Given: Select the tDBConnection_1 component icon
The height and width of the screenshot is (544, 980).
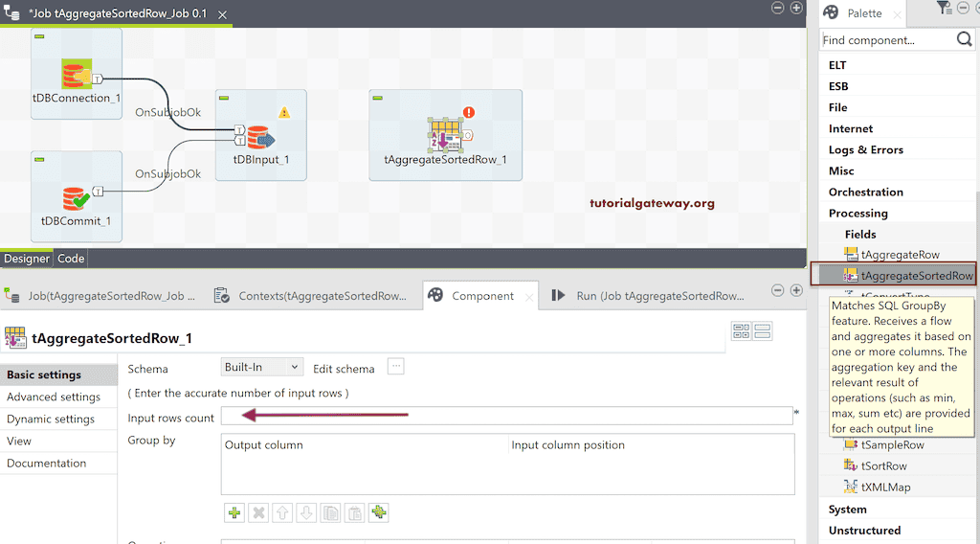Looking at the screenshot, I should [77, 74].
